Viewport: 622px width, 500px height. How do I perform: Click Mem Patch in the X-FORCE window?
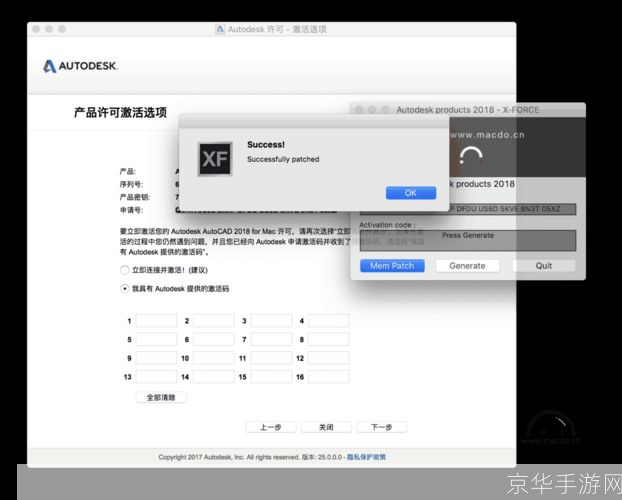(392, 265)
